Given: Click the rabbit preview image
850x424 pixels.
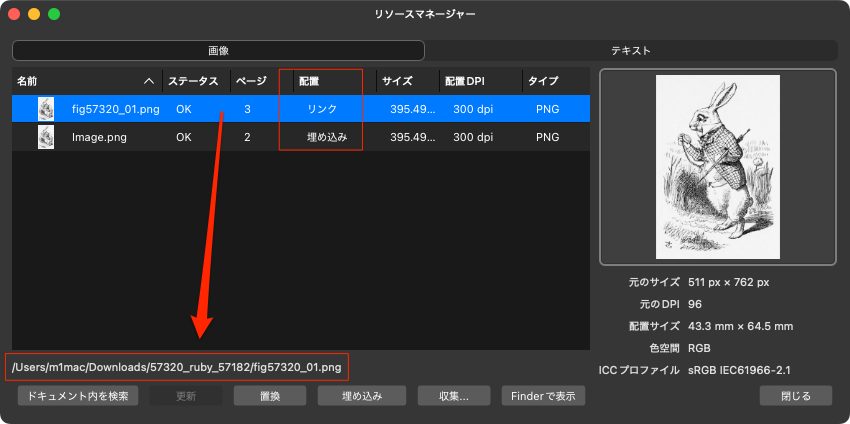Looking at the screenshot, I should [x=717, y=167].
